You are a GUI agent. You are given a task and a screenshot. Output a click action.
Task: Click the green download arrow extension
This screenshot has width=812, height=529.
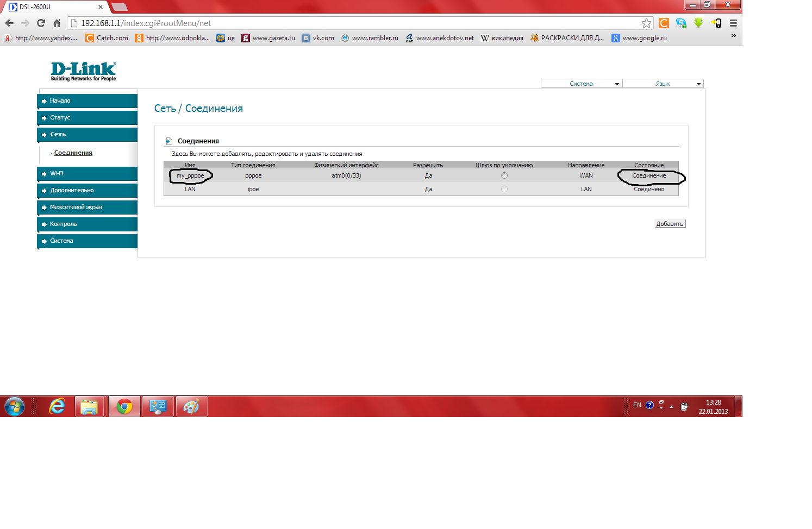pyautogui.click(x=698, y=23)
